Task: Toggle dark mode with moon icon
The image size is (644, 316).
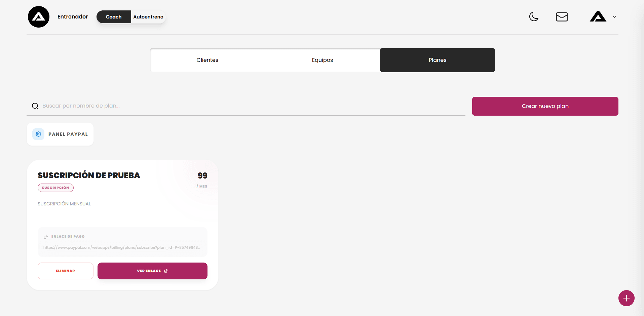Action: click(x=534, y=17)
